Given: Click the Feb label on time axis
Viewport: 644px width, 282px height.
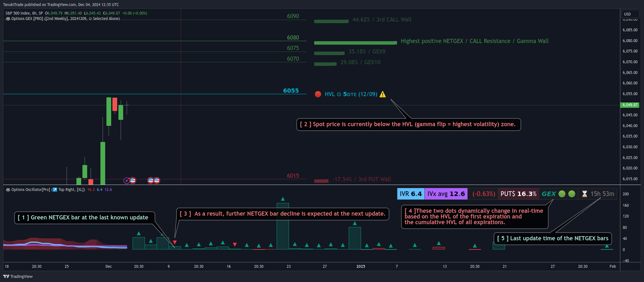Looking at the screenshot, I should coord(613,267).
